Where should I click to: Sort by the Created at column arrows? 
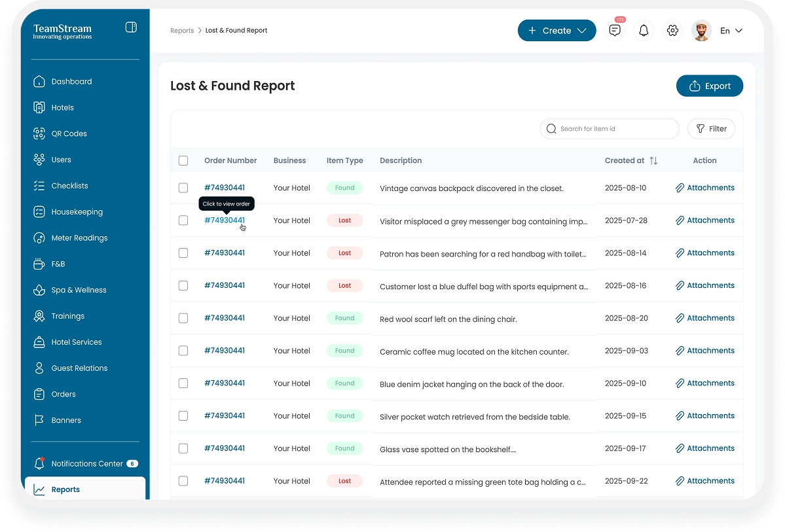coord(653,160)
